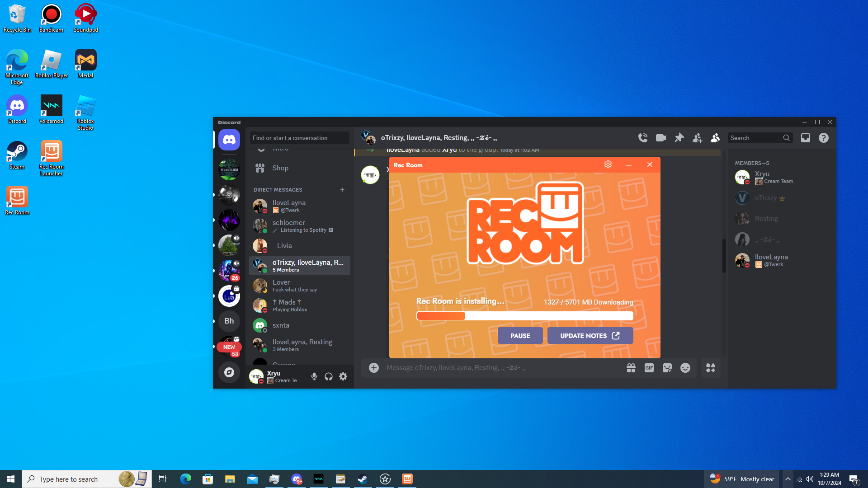Open pinned messages

click(x=679, y=138)
